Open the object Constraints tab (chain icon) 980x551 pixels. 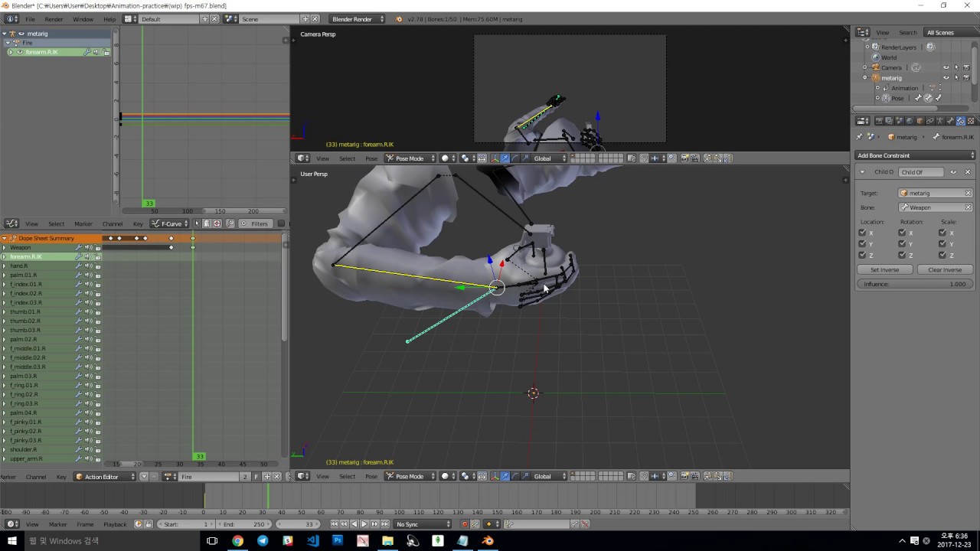(930, 121)
